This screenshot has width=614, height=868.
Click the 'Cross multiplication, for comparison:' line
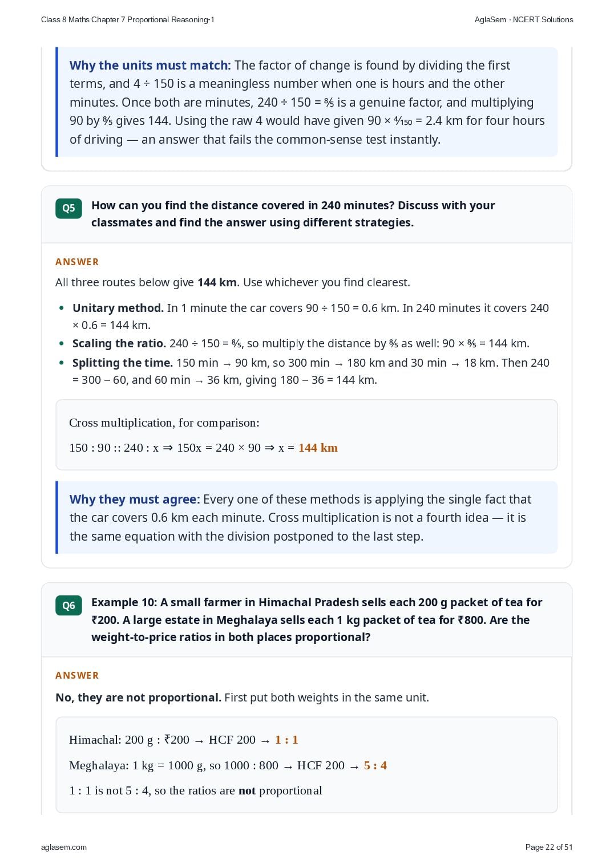164,423
